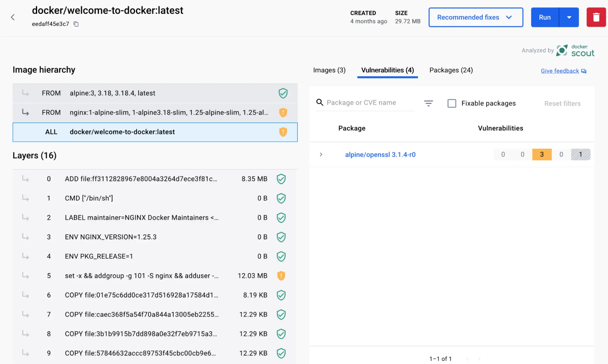
Task: Click the delete/trash icon for this image
Action: click(x=596, y=17)
